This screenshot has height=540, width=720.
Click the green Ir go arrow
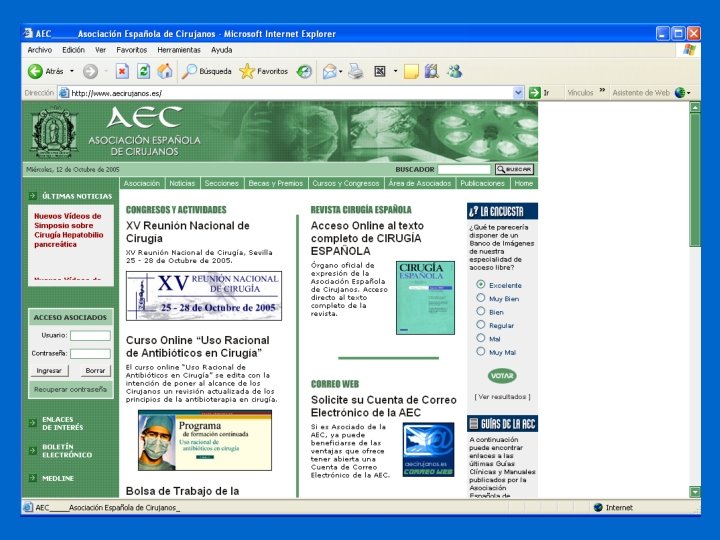pos(534,93)
